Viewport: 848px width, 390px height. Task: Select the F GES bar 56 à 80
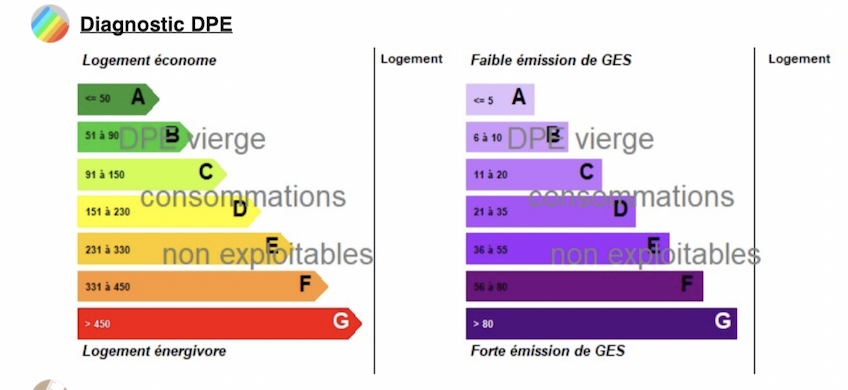click(585, 286)
